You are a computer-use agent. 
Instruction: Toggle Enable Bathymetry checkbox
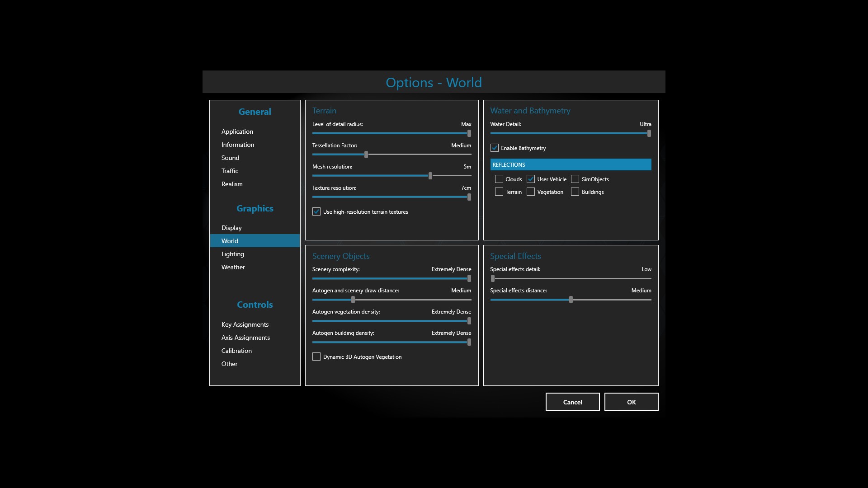(495, 148)
